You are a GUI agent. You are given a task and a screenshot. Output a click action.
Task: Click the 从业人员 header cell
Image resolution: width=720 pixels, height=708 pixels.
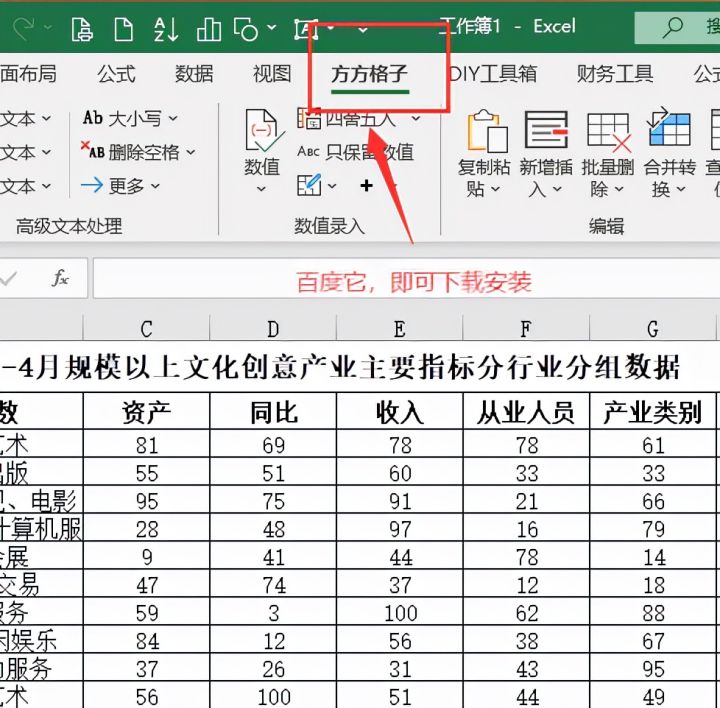pyautogui.click(x=526, y=411)
